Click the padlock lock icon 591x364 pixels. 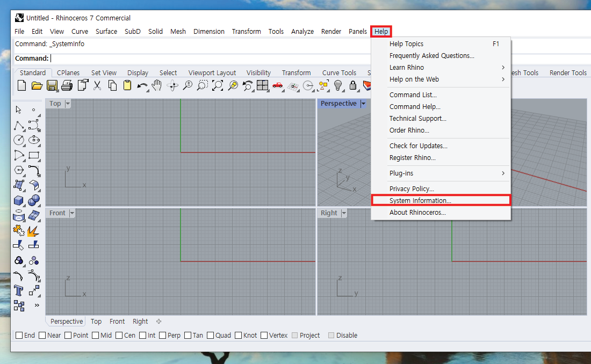coord(353,85)
